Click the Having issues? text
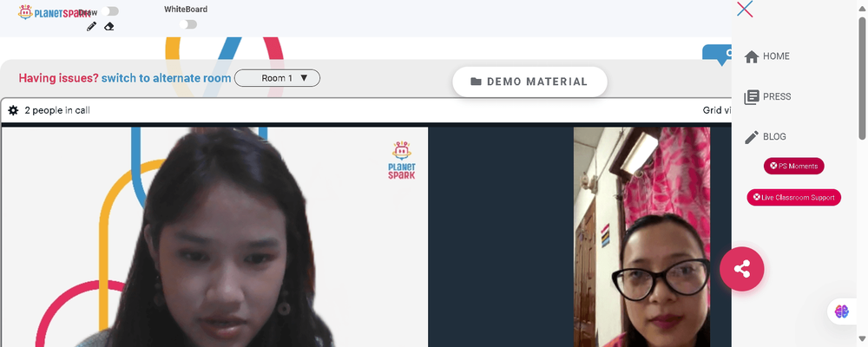This screenshot has height=347, width=868. (x=59, y=78)
